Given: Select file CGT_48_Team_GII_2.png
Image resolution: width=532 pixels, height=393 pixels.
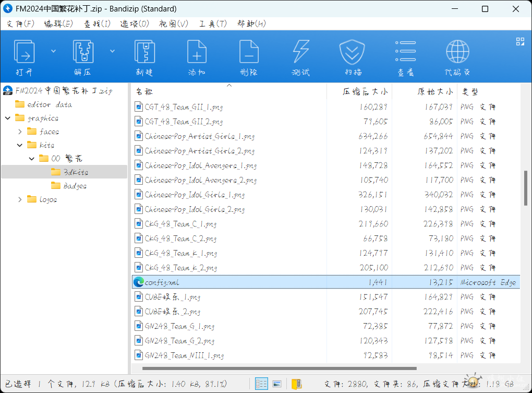Looking at the screenshot, I should 184,122.
